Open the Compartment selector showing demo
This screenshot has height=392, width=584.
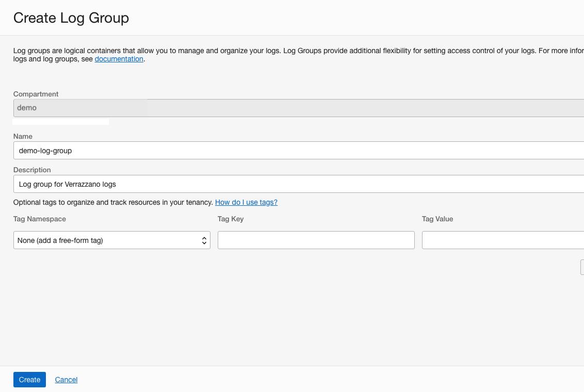pyautogui.click(x=80, y=107)
